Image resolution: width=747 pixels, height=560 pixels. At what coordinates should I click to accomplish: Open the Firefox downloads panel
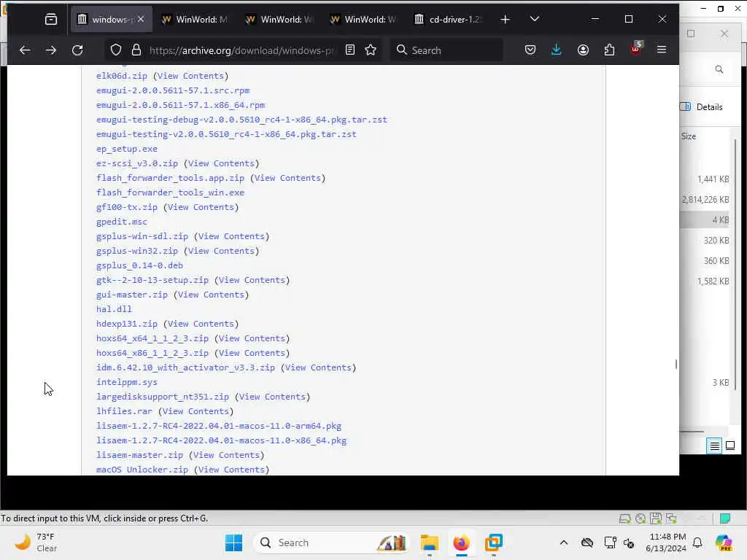click(557, 50)
